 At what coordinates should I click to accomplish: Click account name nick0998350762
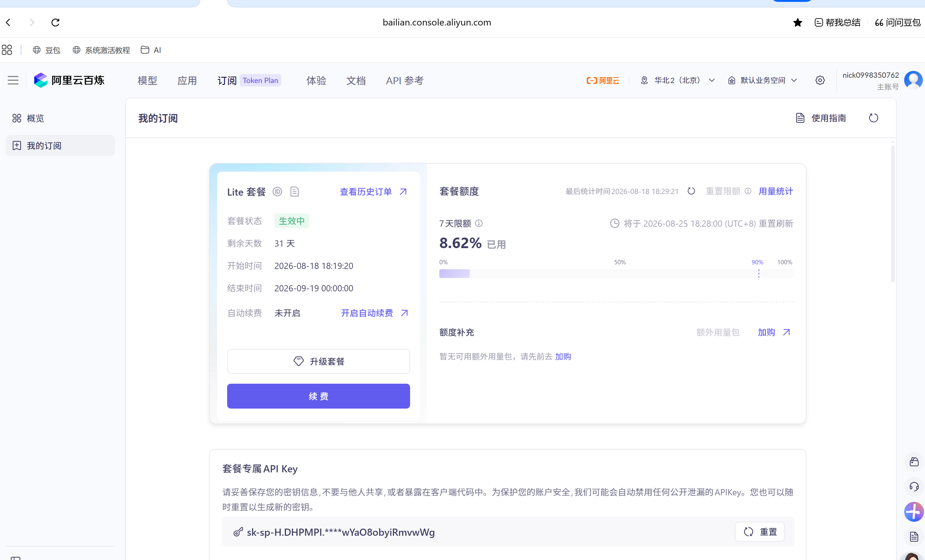point(871,75)
